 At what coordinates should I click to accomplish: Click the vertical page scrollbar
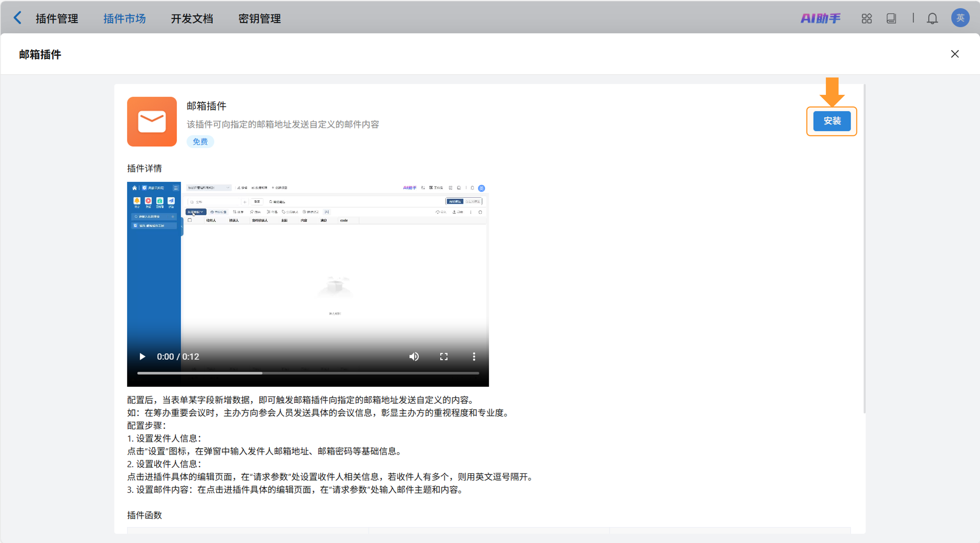pos(864,247)
